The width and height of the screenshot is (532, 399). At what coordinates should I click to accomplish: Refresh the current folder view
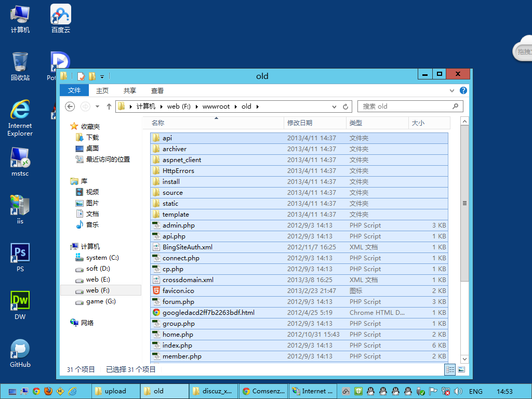pos(345,107)
